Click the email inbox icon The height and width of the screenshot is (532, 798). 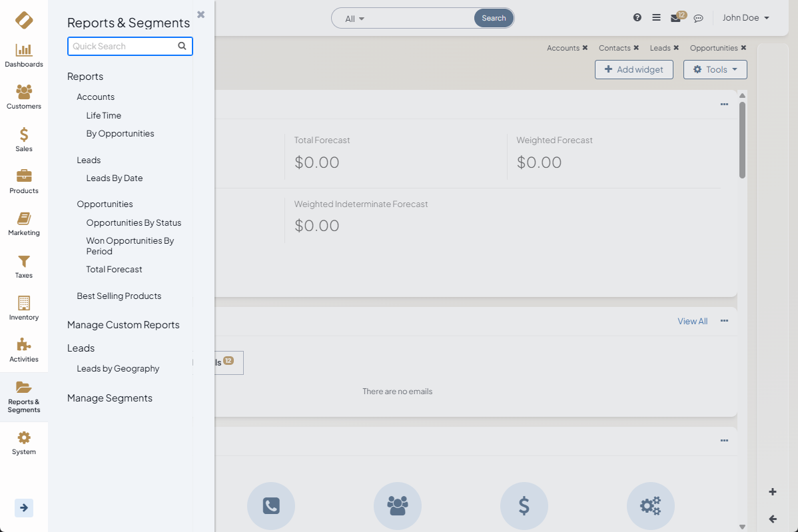coord(675,18)
